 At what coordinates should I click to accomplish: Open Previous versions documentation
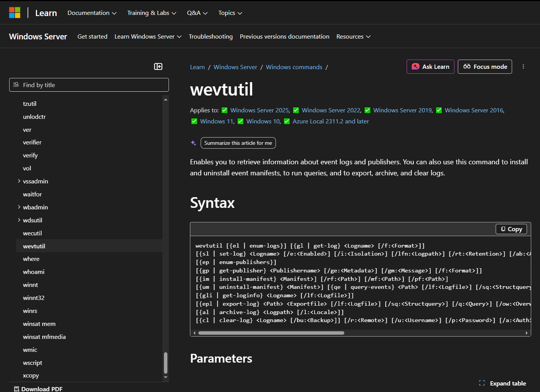pyautogui.click(x=285, y=37)
